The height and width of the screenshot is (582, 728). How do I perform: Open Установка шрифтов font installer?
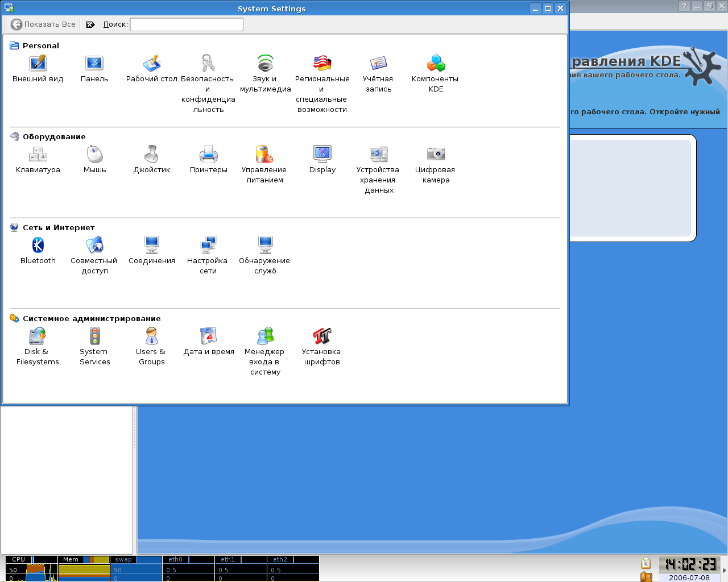(x=322, y=347)
